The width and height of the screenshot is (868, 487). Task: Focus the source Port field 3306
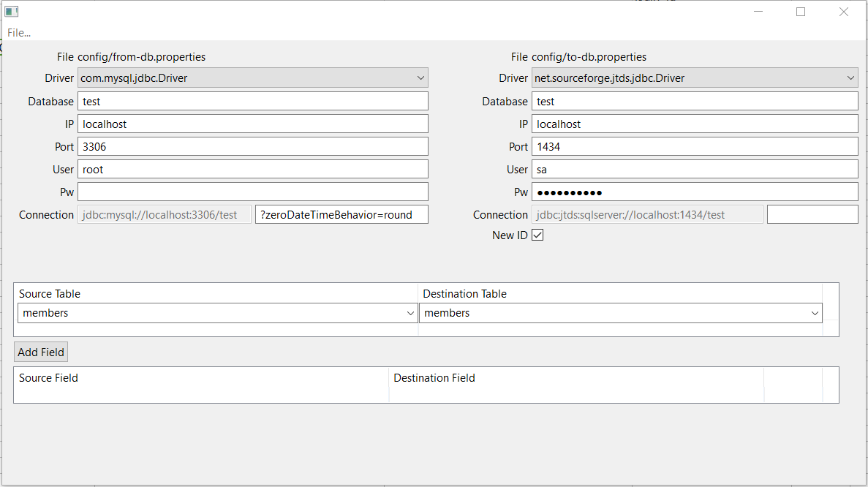252,146
